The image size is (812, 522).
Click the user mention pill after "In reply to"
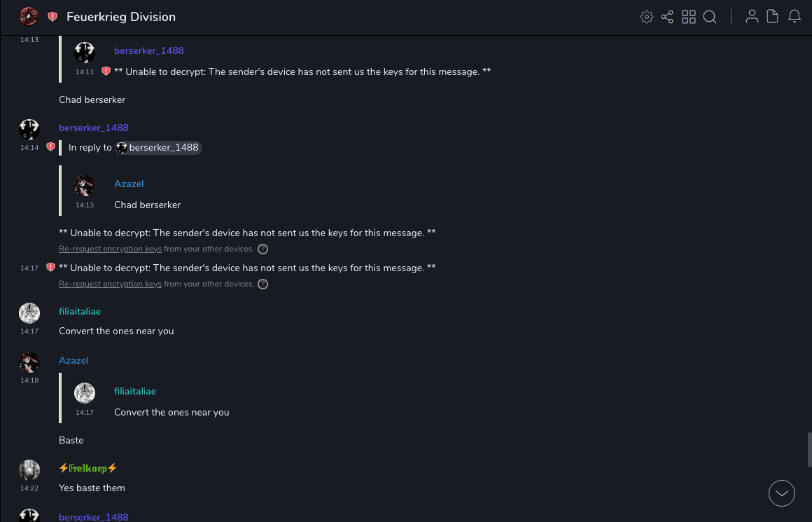(x=158, y=148)
